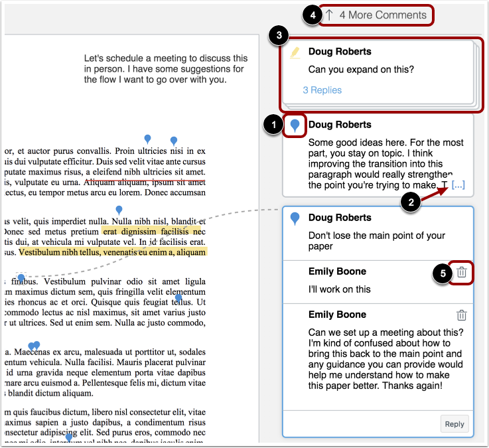
Task: Open the 3 Replies link
Action: [x=322, y=90]
